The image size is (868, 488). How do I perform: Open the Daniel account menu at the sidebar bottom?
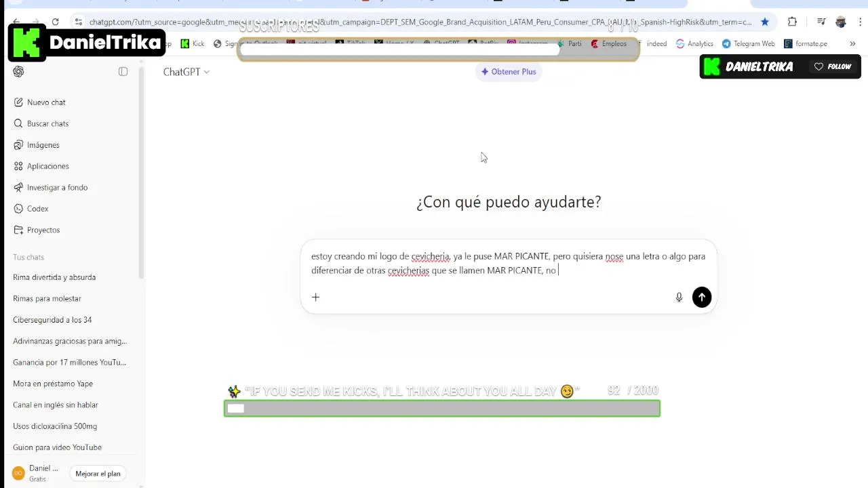point(36,473)
